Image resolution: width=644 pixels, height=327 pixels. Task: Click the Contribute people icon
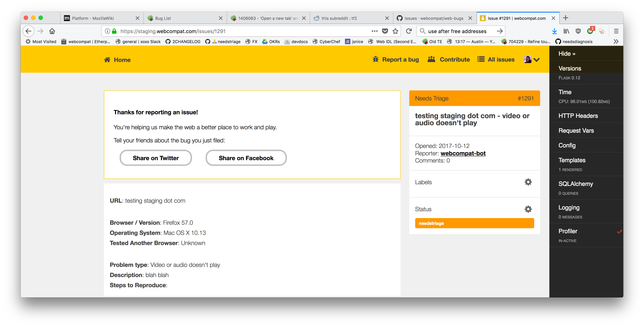431,59
